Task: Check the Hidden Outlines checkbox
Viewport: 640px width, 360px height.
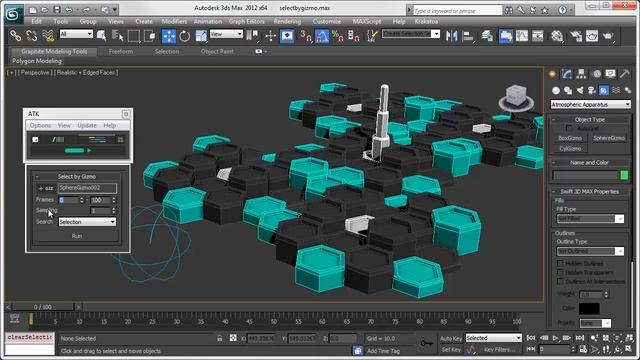Action: tap(560, 263)
